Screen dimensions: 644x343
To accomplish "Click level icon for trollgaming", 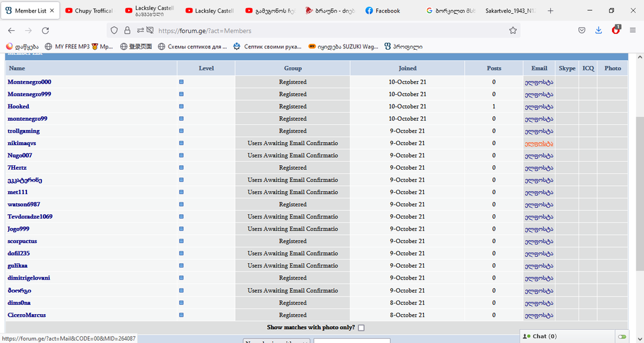I will (x=181, y=131).
